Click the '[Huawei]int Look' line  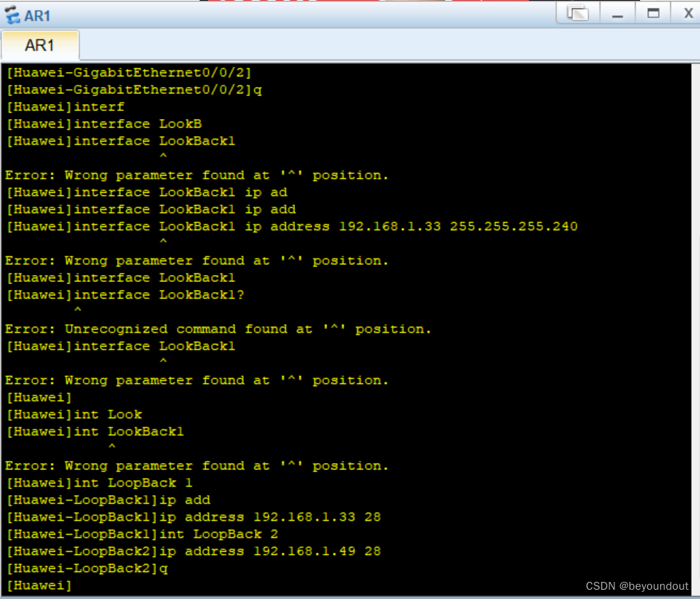(74, 415)
